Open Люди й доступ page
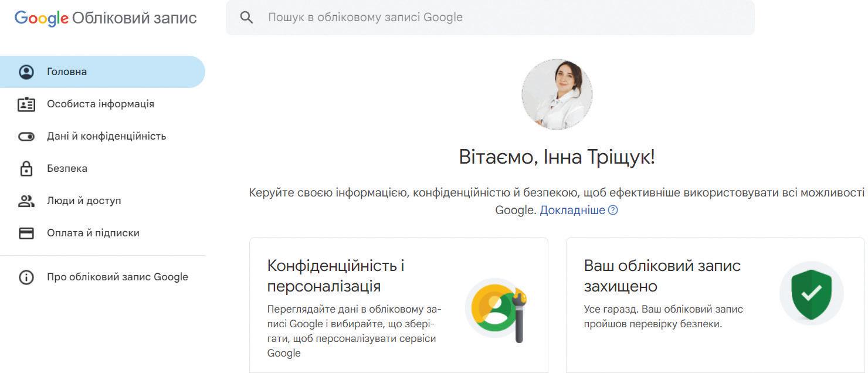 coord(103,201)
